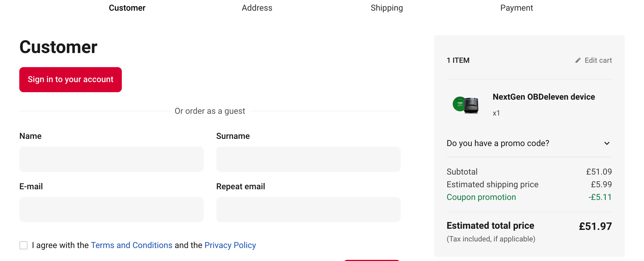Click the "Do you have a promo code?" text
644x261 pixels.
pyautogui.click(x=498, y=143)
